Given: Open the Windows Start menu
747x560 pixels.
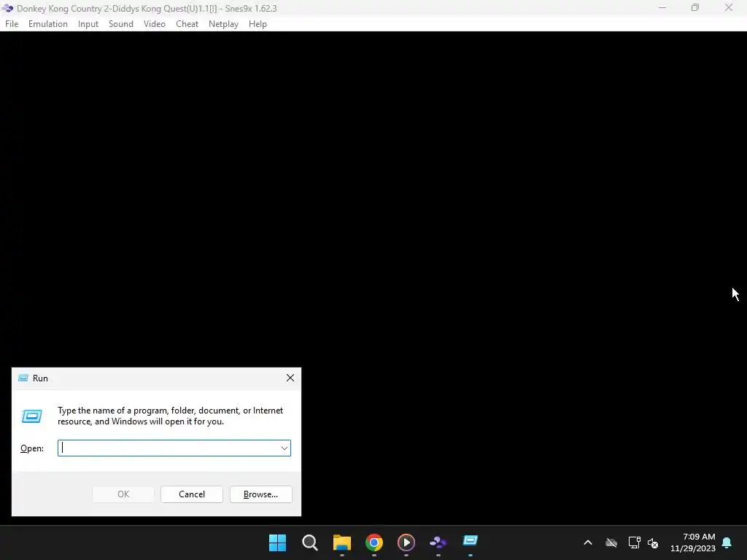Looking at the screenshot, I should pyautogui.click(x=277, y=542).
